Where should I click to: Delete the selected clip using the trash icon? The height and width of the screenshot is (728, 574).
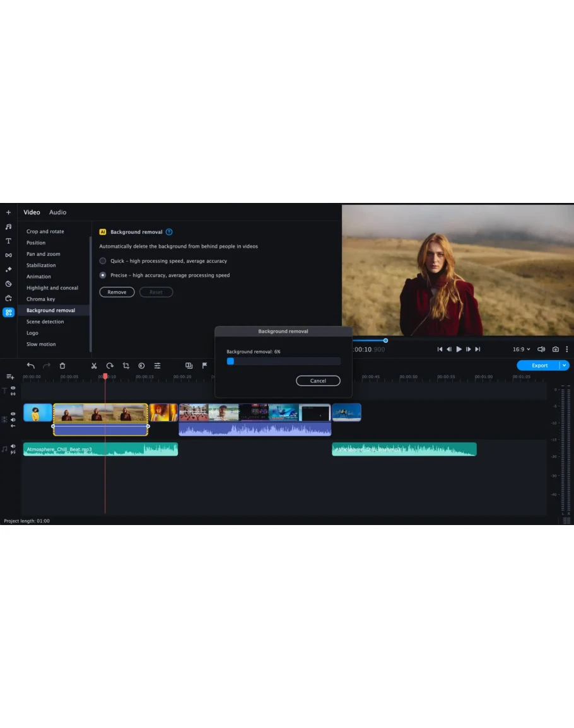click(62, 366)
